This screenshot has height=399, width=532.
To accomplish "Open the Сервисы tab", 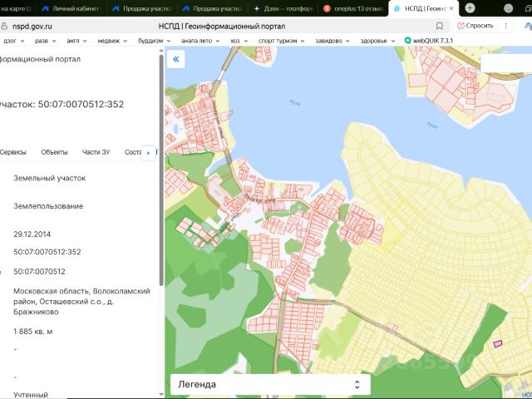I will click(13, 152).
